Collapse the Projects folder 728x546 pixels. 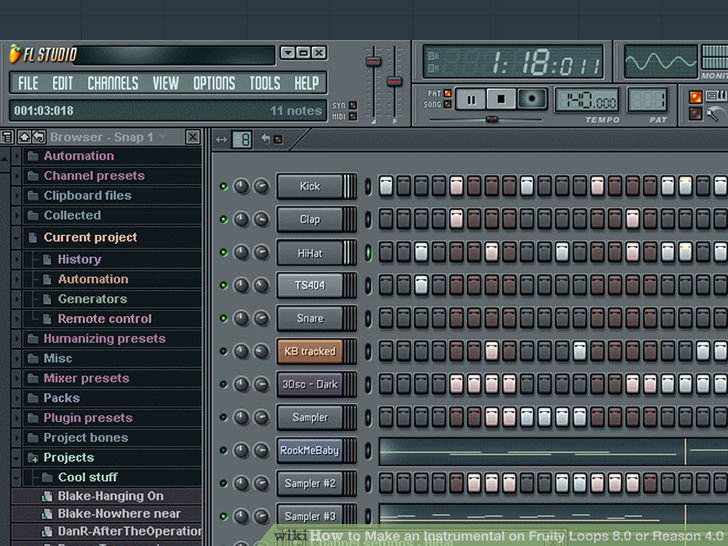(x=16, y=458)
